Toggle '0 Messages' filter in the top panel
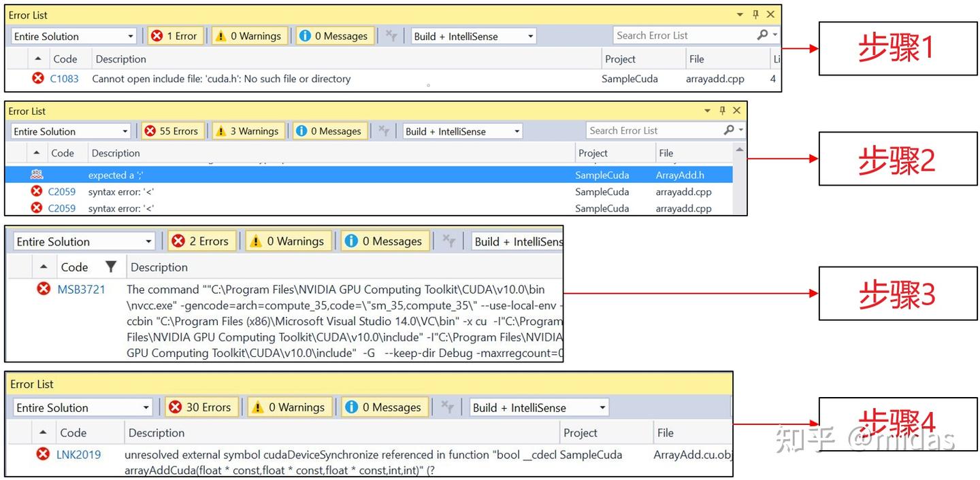The image size is (980, 480). [334, 36]
